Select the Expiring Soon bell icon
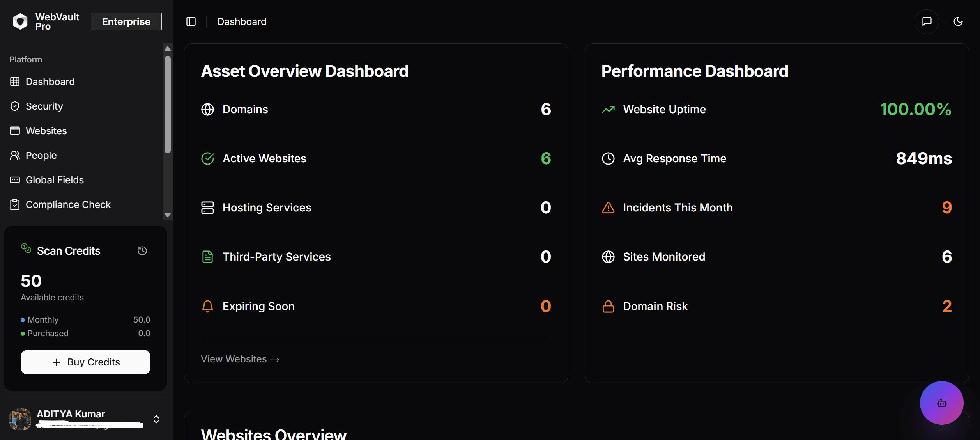The height and width of the screenshot is (440, 980). coord(207,306)
